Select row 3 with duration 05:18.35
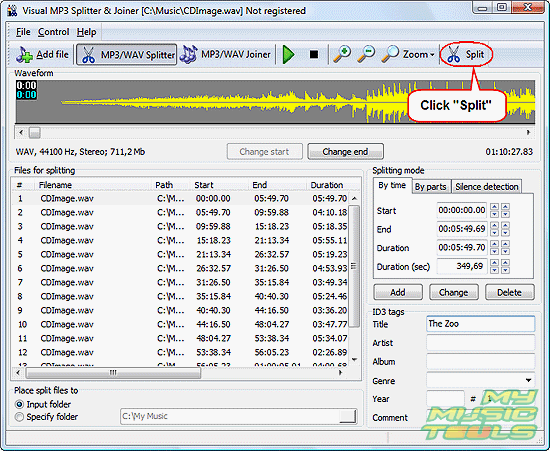 (x=181, y=227)
